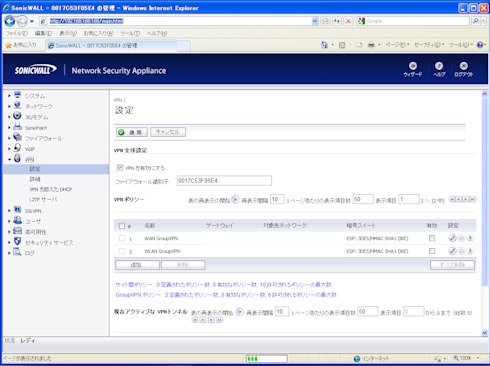Click the VoIP headset icon
490x366 pixels.
click(18, 148)
